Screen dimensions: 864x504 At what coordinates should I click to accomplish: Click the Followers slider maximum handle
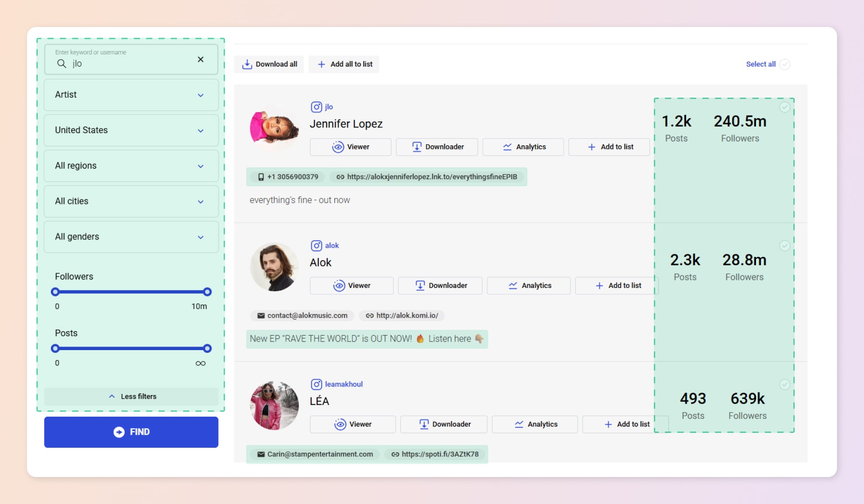coord(207,292)
